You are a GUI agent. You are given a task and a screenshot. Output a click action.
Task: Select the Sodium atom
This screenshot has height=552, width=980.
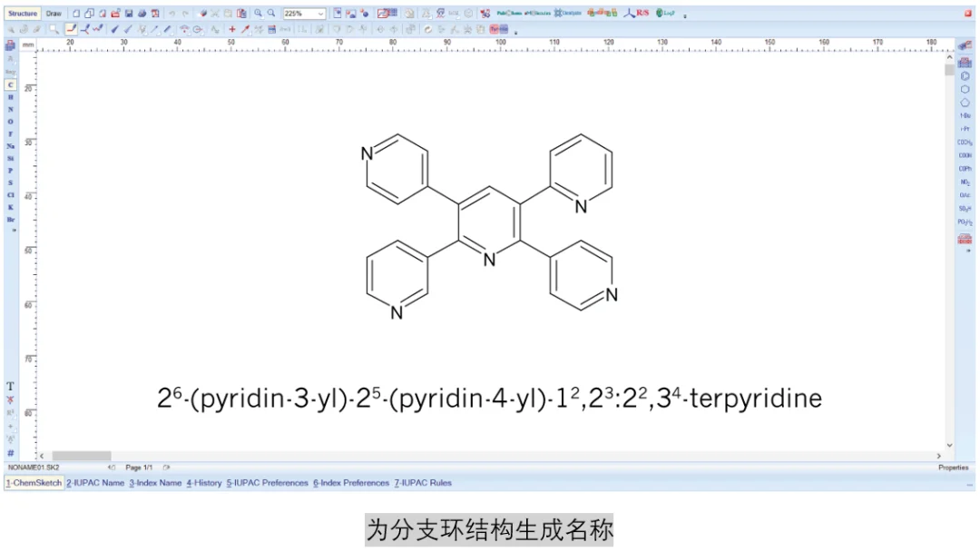click(x=11, y=146)
